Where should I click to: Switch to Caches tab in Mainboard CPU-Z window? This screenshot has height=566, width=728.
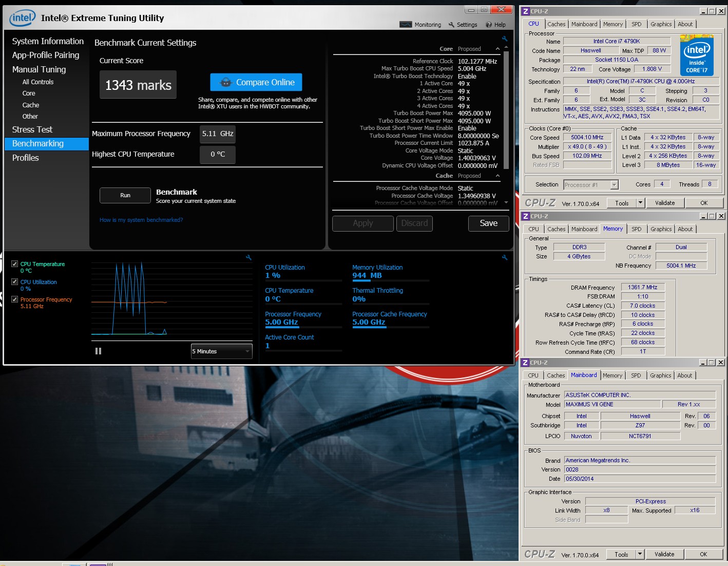555,375
